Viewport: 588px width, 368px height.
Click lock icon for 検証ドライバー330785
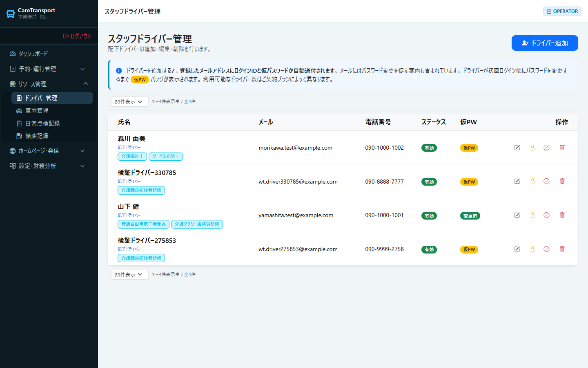532,181
